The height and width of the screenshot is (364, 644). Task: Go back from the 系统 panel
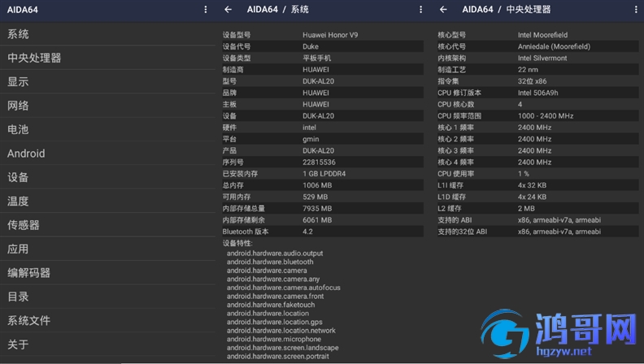click(x=228, y=10)
